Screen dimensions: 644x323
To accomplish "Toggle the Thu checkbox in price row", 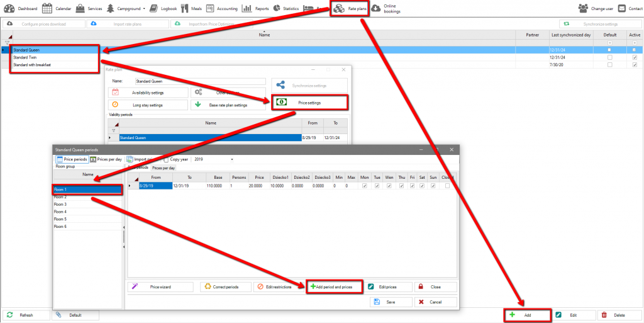I will point(401,186).
